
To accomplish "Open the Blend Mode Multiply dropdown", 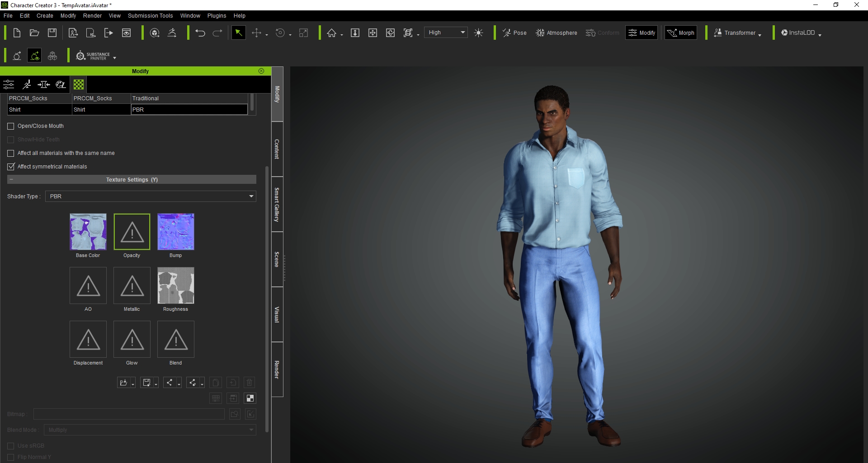I will [151, 430].
